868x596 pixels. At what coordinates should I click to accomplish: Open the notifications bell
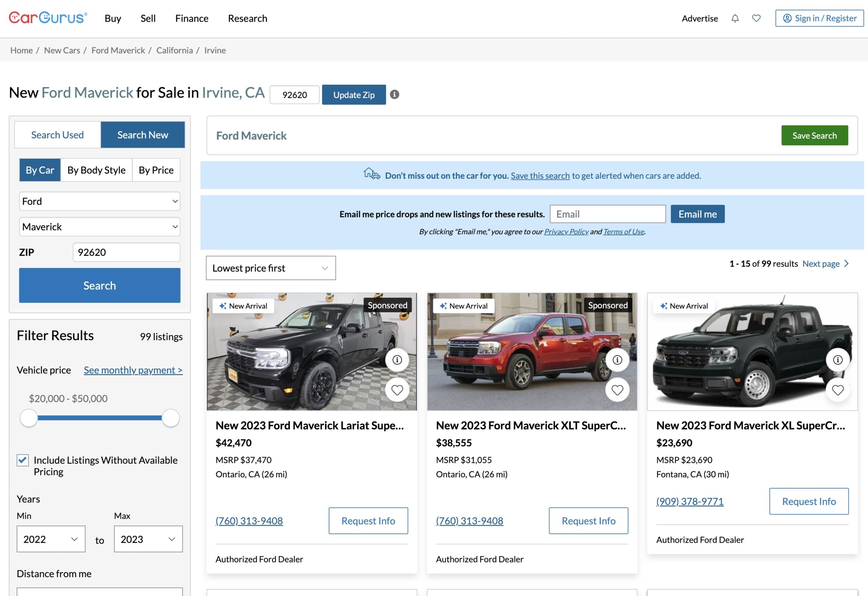tap(735, 18)
